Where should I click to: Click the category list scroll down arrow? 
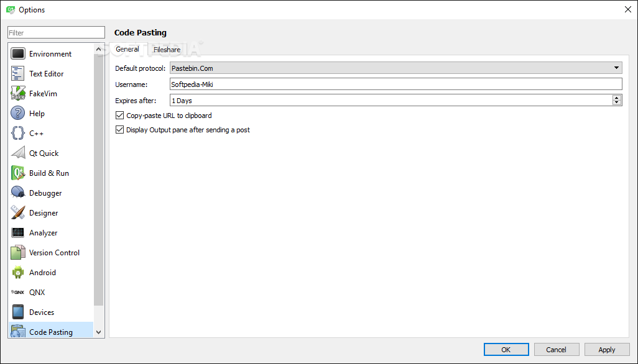[x=98, y=332]
